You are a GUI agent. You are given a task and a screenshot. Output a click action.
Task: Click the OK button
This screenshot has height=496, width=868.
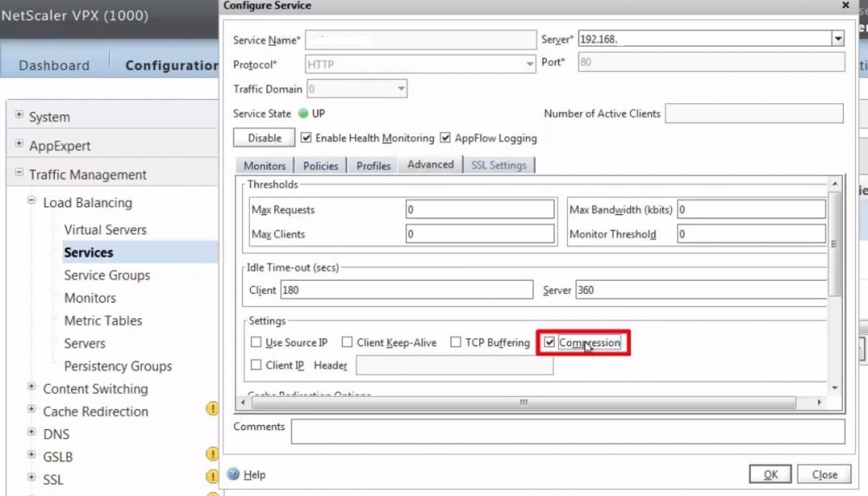pos(770,474)
